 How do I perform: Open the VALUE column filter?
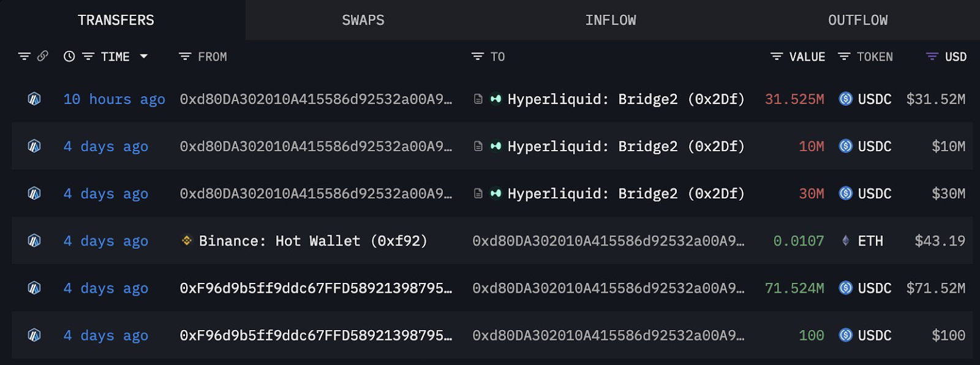[777, 56]
